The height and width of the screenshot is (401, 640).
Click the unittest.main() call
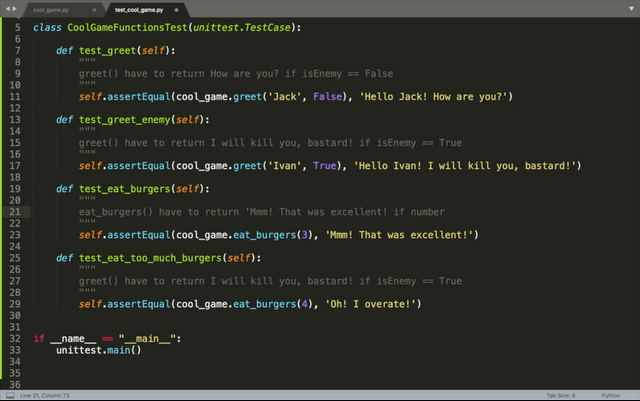pyautogui.click(x=98, y=350)
